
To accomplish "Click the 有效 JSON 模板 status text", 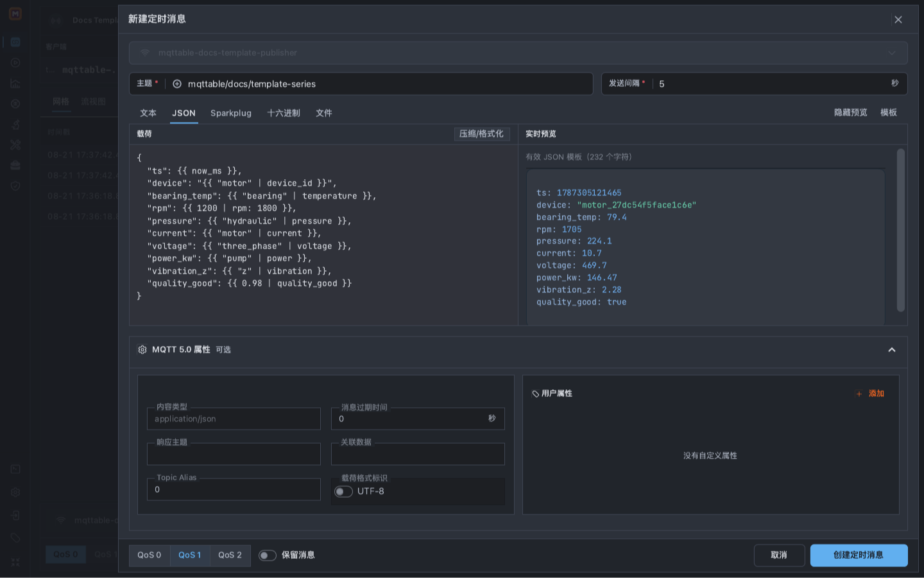I will [x=579, y=157].
